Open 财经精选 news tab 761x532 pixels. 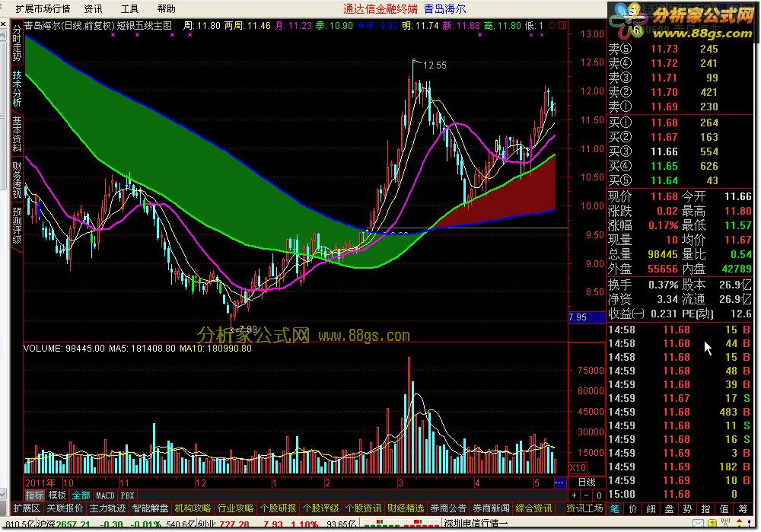(406, 508)
